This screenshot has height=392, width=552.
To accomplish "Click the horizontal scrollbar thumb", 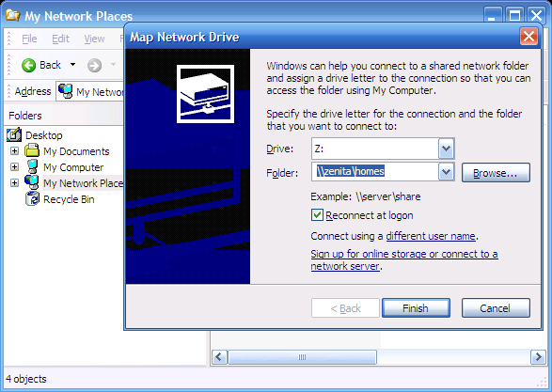I will [303, 357].
